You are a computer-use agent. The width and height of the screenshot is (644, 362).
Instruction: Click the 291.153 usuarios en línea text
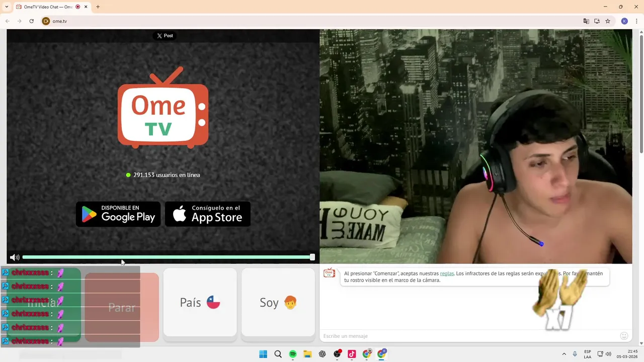point(167,175)
